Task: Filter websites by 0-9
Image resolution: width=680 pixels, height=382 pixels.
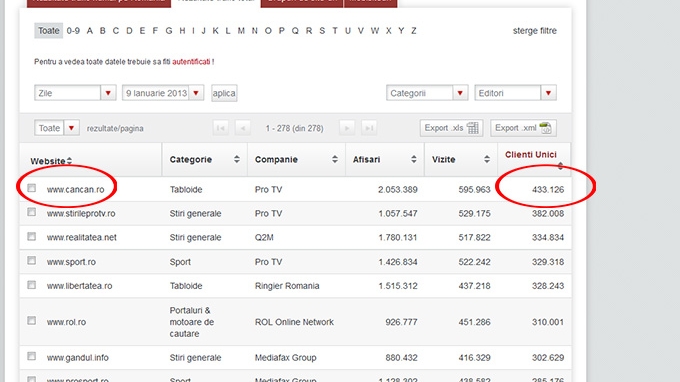Action: [x=73, y=31]
